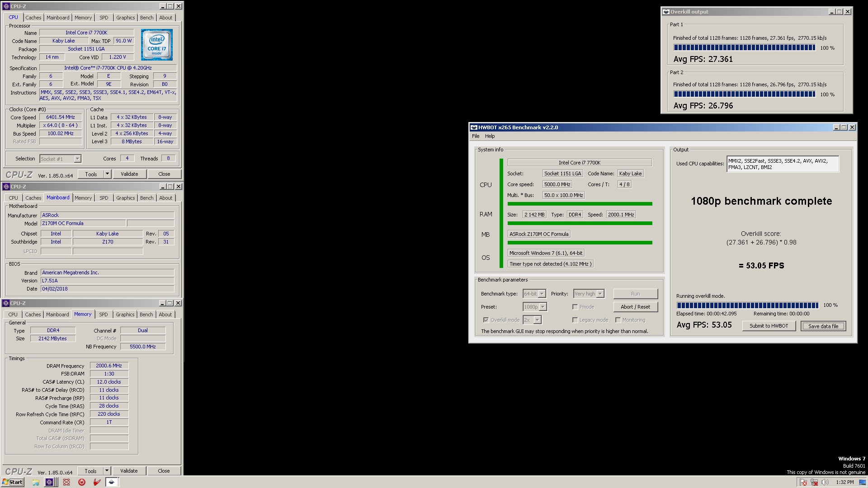The image size is (868, 488).
Task: Open CPU tab in bottom Memory CPU-Z window
Action: pos(13,314)
